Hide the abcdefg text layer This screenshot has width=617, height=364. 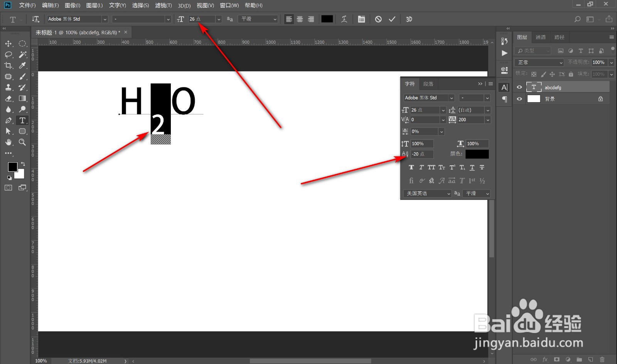click(x=519, y=87)
